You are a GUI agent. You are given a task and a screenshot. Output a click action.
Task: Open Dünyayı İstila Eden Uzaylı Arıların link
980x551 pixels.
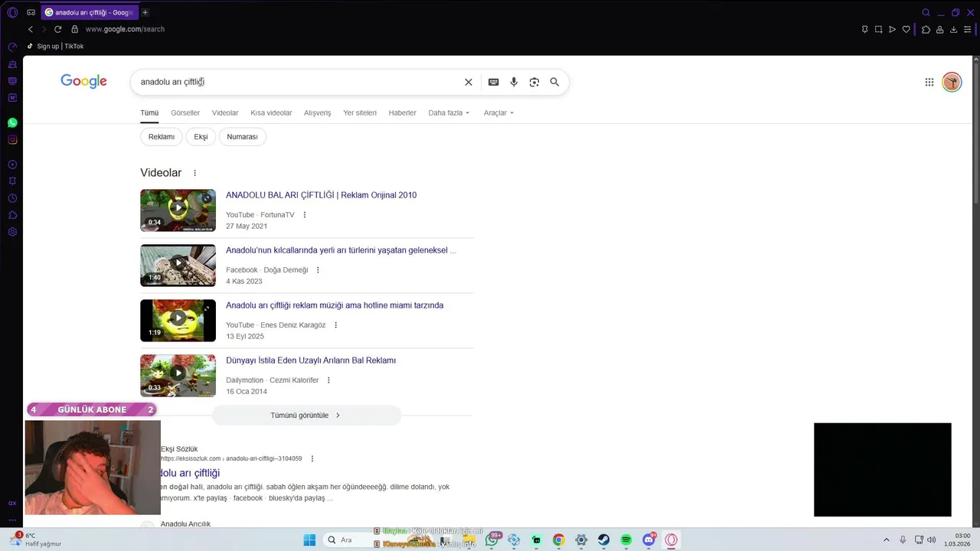click(311, 360)
